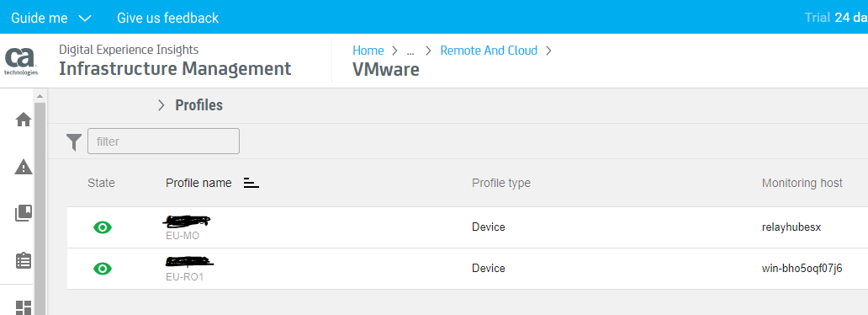Click the CA Technologies logo
The height and width of the screenshot is (315, 868).
[x=21, y=61]
